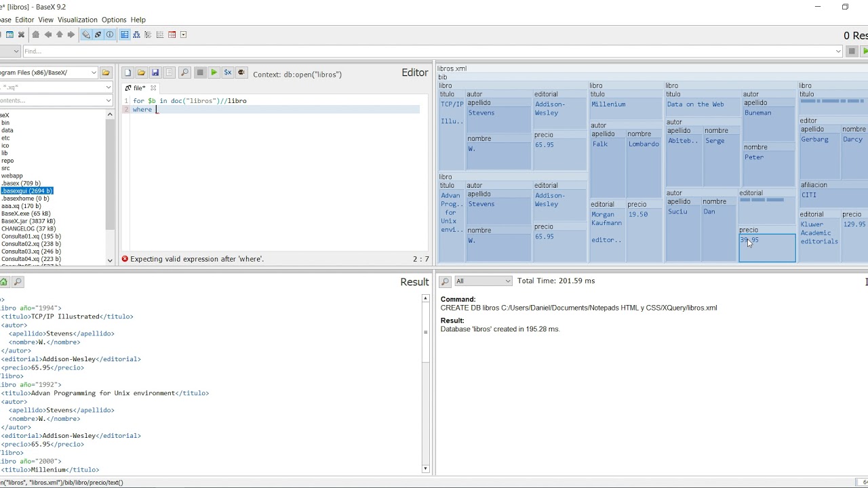868x488 pixels.
Task: Open the All filter dropdown in info panel
Action: (x=483, y=281)
